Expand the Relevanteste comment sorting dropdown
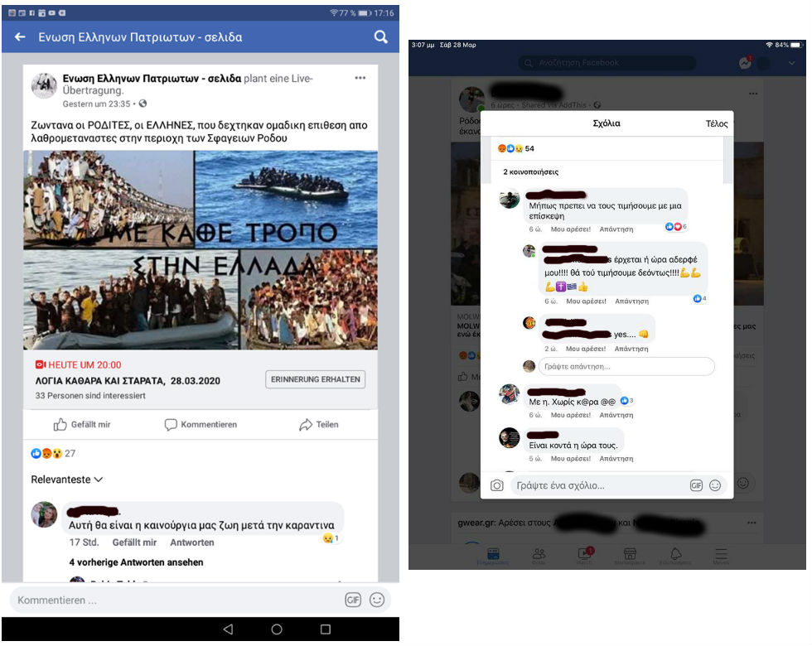812x646 pixels. [67, 480]
